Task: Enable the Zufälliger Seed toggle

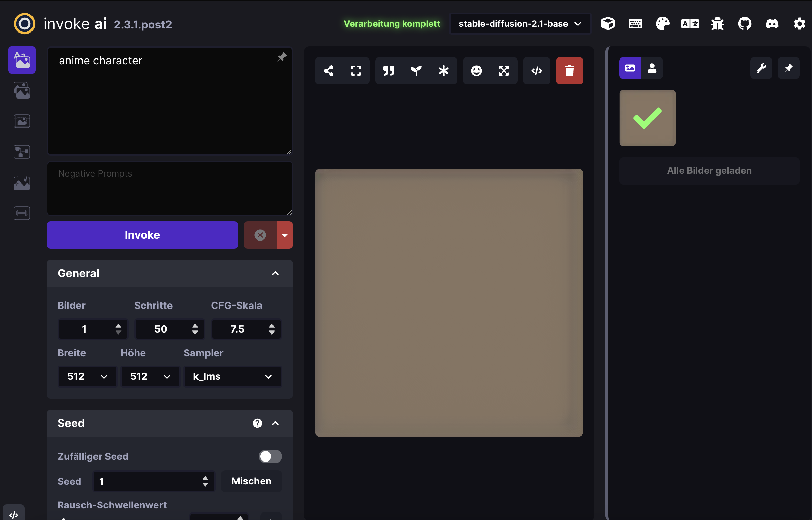Action: pos(270,456)
